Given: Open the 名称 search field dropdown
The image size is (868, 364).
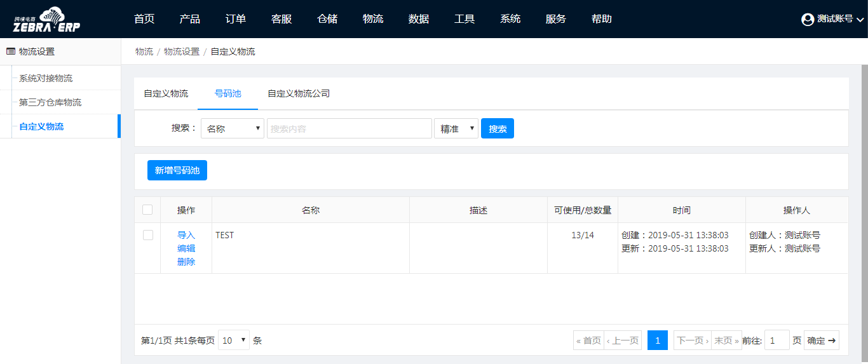Looking at the screenshot, I should coord(232,128).
